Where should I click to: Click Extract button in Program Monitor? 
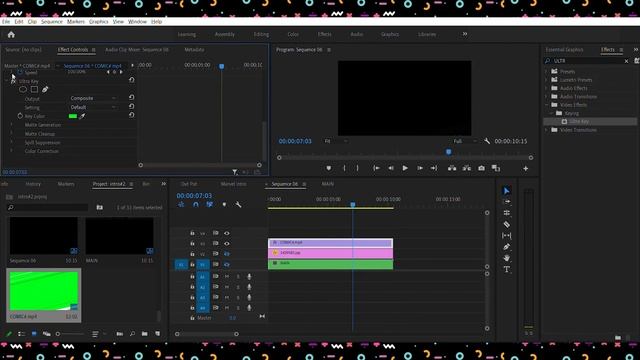(x=467, y=168)
